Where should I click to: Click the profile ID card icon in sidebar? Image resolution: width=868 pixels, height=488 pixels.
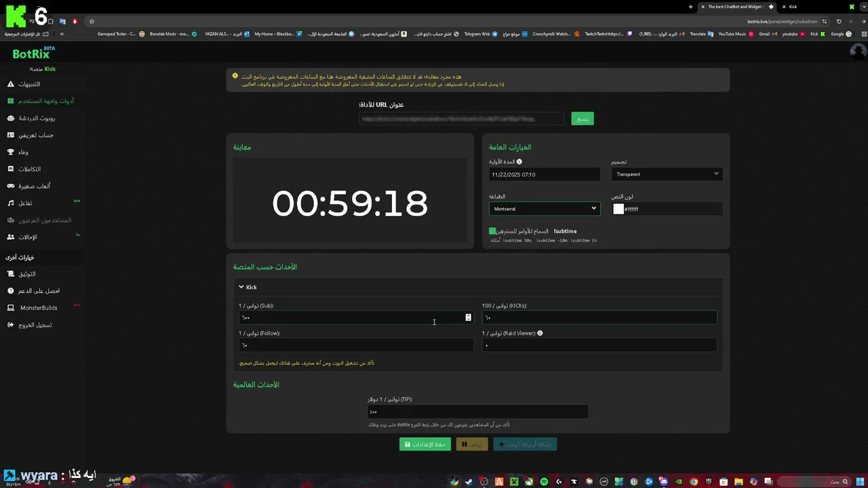(10, 135)
